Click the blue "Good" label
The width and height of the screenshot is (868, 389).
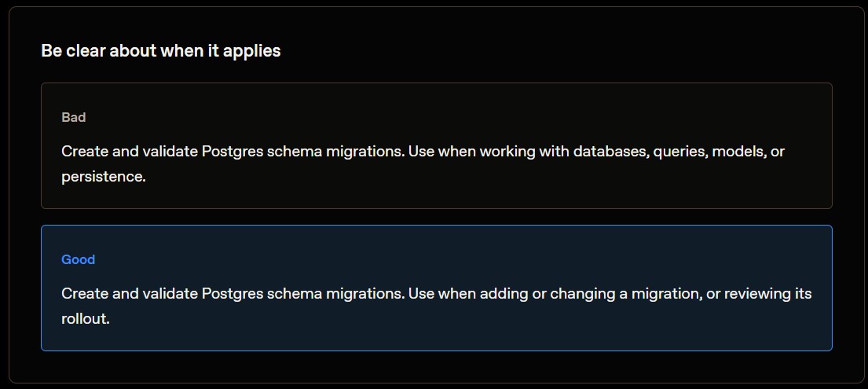(78, 259)
